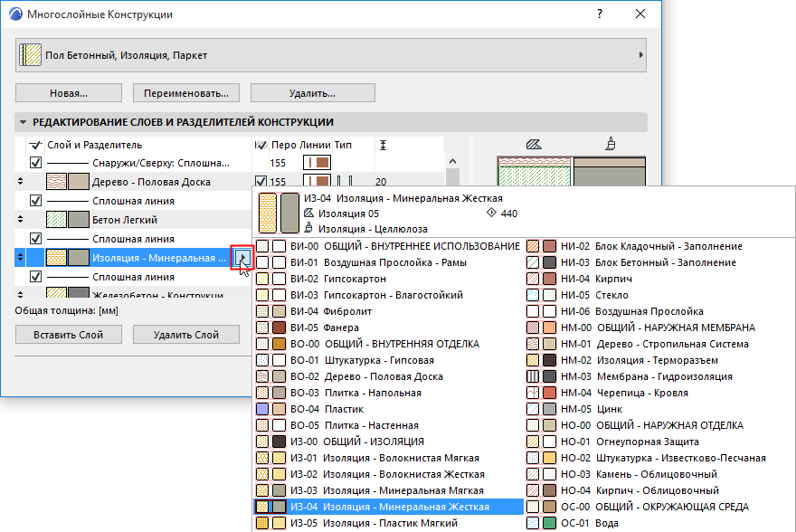796x532 pixels.
Task: Select 'НИ-02 Блок Кладочный - Заполнение' entry
Action: 659,246
